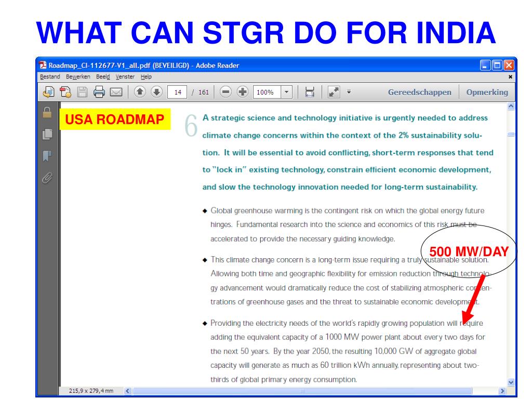The height and width of the screenshot is (399, 532).
Task: Zoom out with the minus button
Action: coord(225,92)
